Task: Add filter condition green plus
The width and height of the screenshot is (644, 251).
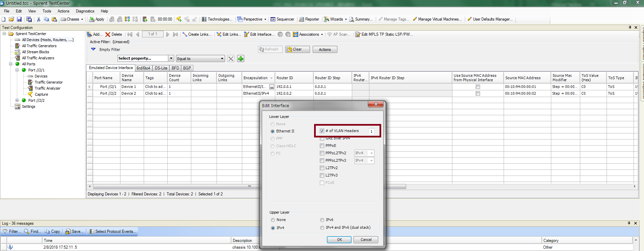Action: click(241, 59)
